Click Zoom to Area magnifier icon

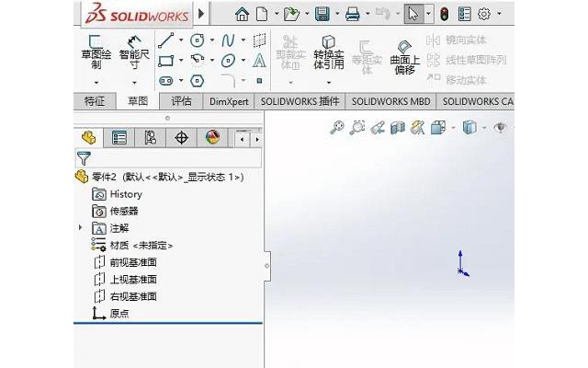click(357, 127)
